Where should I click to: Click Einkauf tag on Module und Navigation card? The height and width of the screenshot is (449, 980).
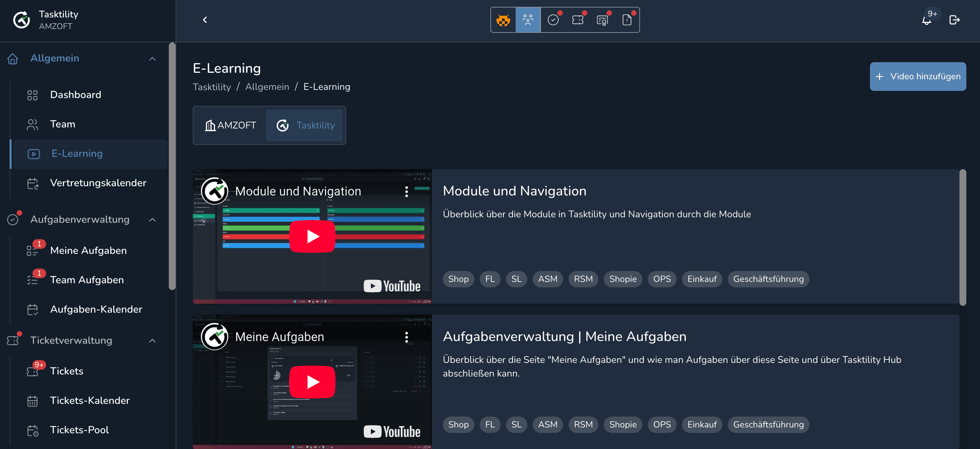pos(702,279)
